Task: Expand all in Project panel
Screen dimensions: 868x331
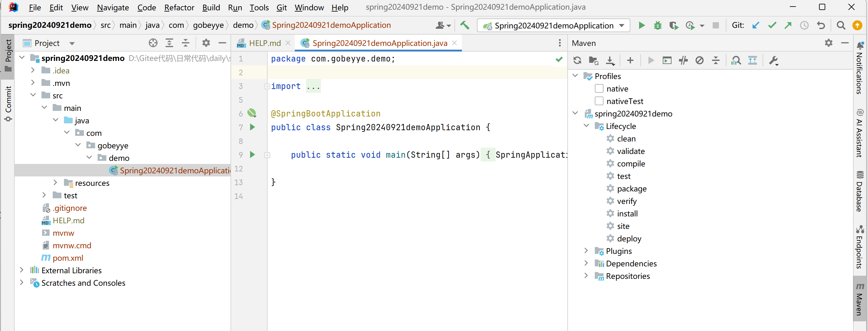Action: [169, 43]
